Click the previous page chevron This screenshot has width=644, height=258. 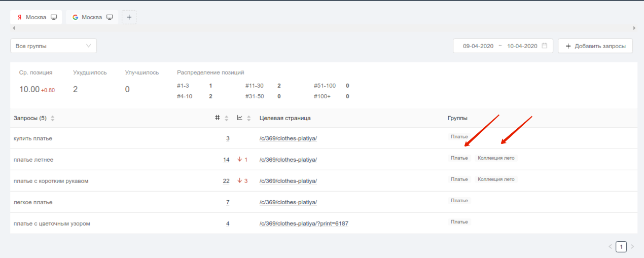pyautogui.click(x=610, y=247)
